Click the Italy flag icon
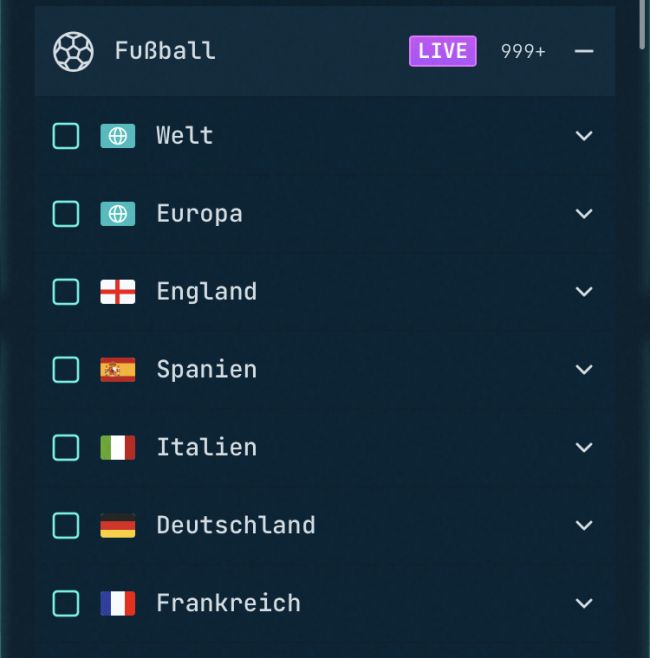The width and height of the screenshot is (650, 658). 118,448
